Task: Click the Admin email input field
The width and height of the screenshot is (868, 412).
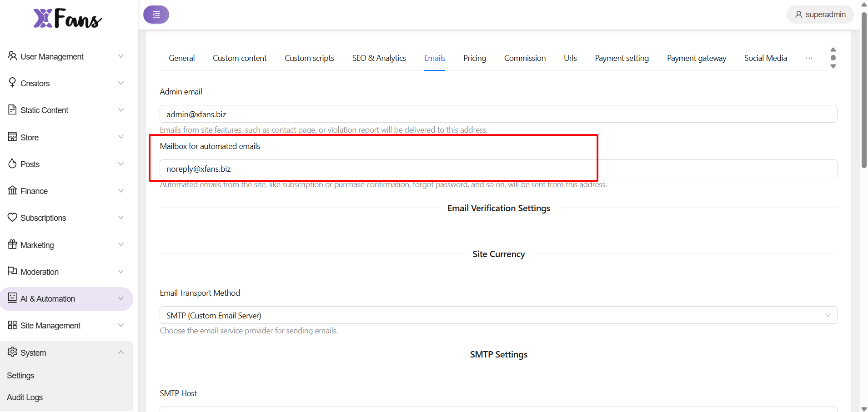Action: click(498, 114)
